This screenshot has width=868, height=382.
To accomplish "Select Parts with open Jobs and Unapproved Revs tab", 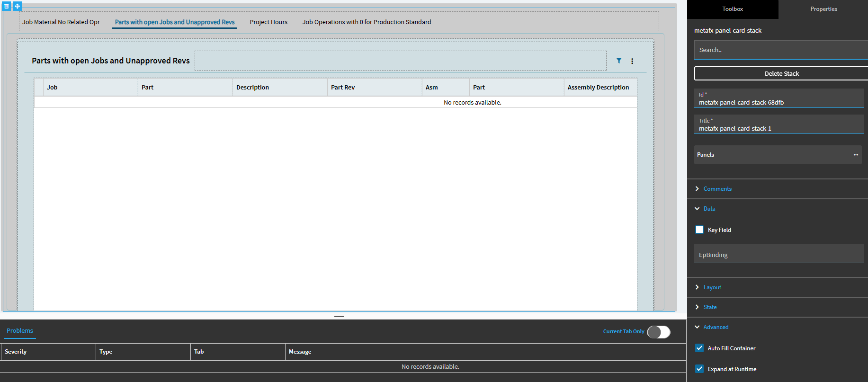I will (x=175, y=22).
